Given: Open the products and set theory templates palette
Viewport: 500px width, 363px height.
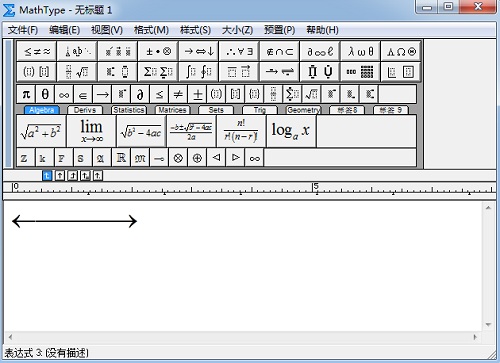Looking at the screenshot, I should pos(320,72).
